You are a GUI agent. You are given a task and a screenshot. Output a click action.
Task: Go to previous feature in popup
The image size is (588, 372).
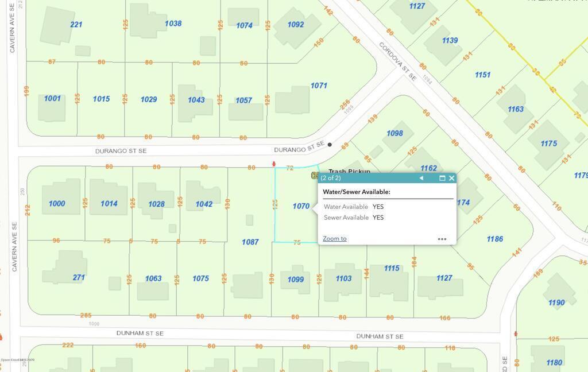pyautogui.click(x=421, y=178)
